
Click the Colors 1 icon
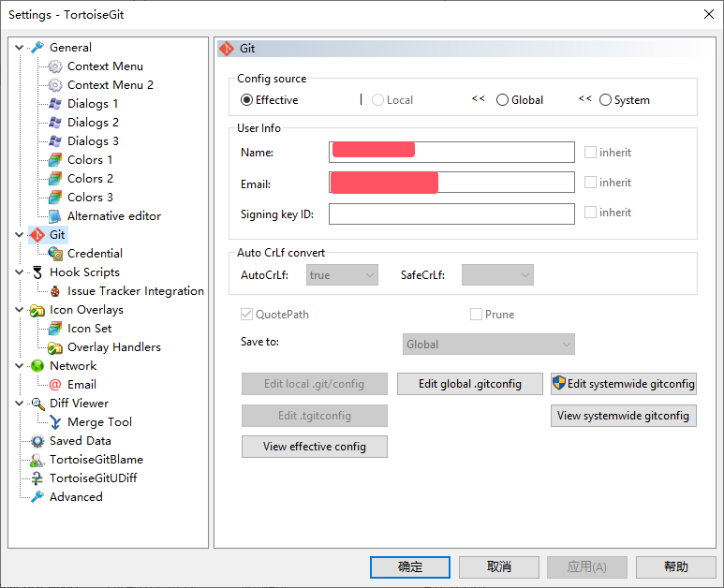55,160
